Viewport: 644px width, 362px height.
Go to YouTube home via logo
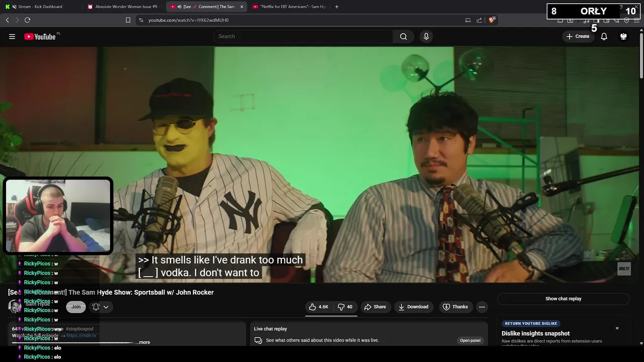(x=40, y=36)
